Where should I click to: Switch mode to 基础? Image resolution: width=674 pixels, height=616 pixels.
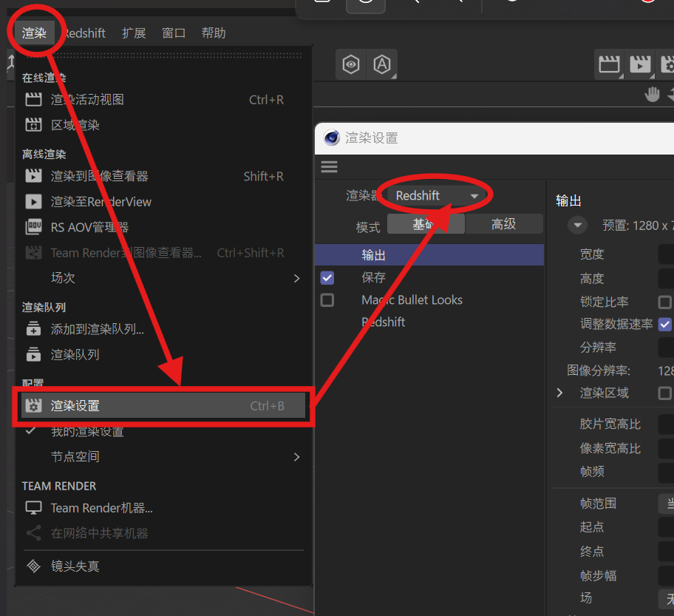point(426,224)
